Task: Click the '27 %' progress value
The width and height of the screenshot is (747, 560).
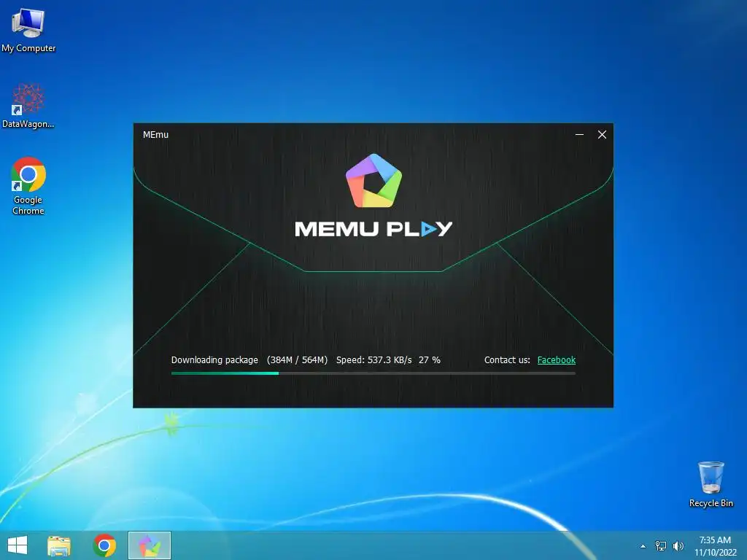Action: [430, 360]
